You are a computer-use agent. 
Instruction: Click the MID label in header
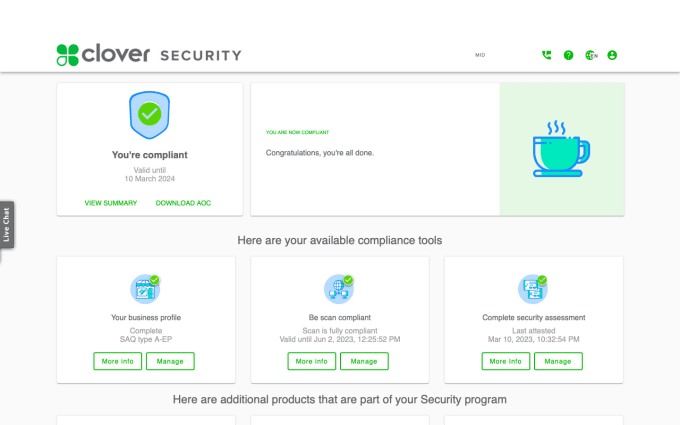480,55
